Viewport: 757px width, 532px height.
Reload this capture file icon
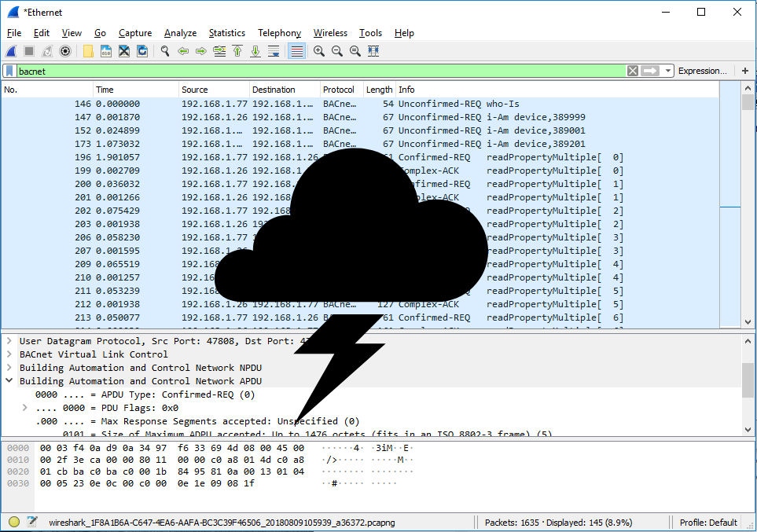[142, 51]
